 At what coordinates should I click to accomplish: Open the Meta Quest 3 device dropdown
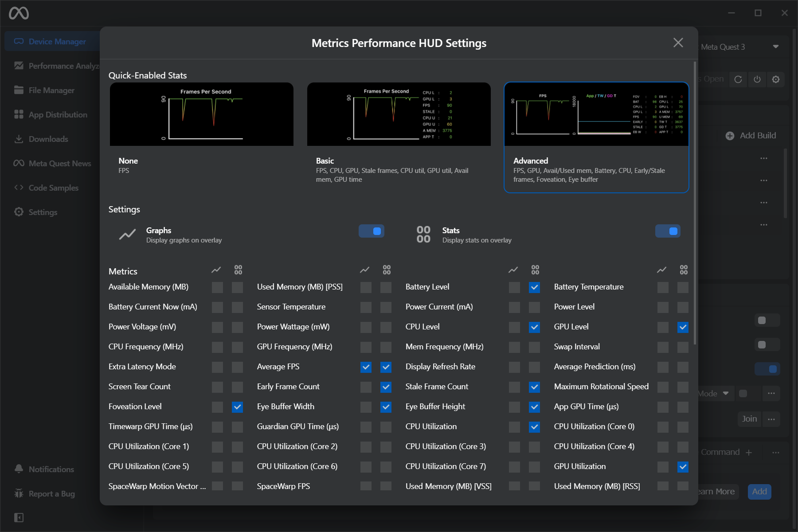tap(775, 47)
